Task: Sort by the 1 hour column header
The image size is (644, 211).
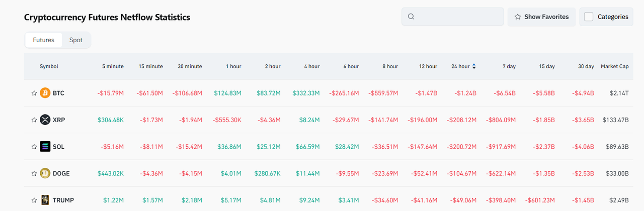Action: click(x=233, y=66)
